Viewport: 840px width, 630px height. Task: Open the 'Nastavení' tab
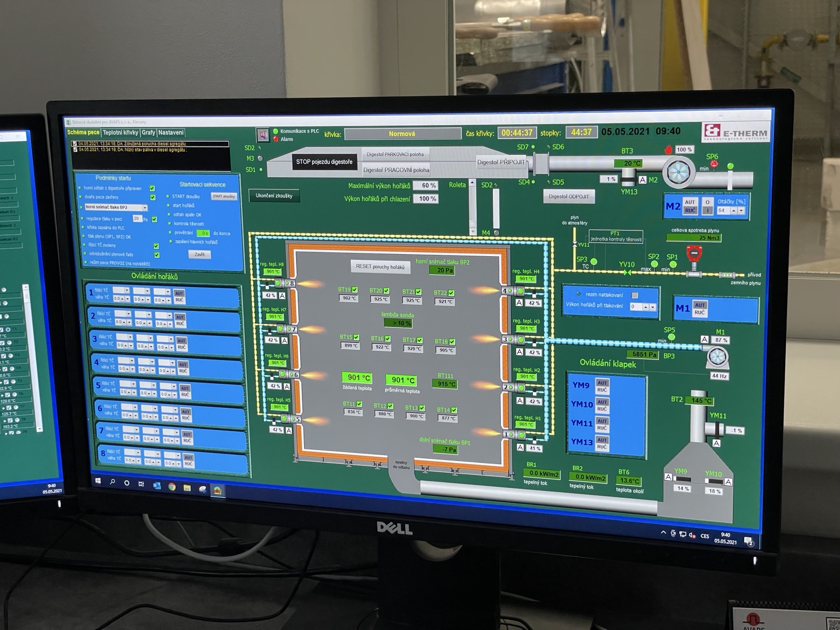click(x=171, y=133)
